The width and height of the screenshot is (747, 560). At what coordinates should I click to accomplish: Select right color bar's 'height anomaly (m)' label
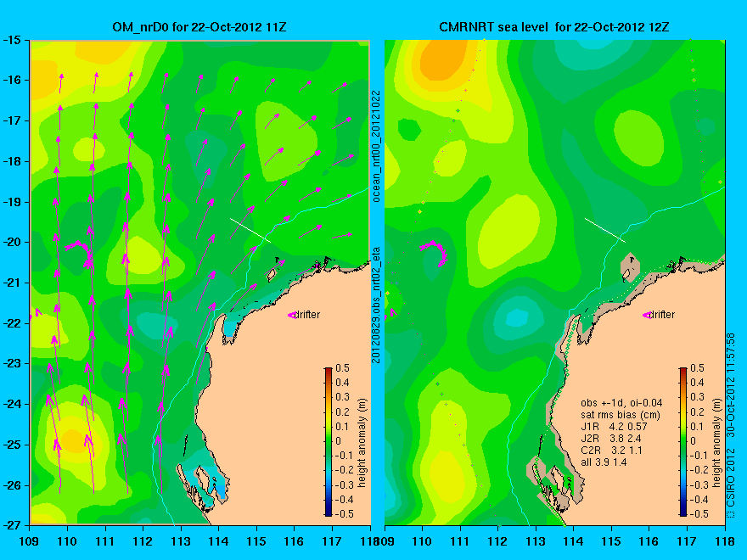(x=717, y=443)
